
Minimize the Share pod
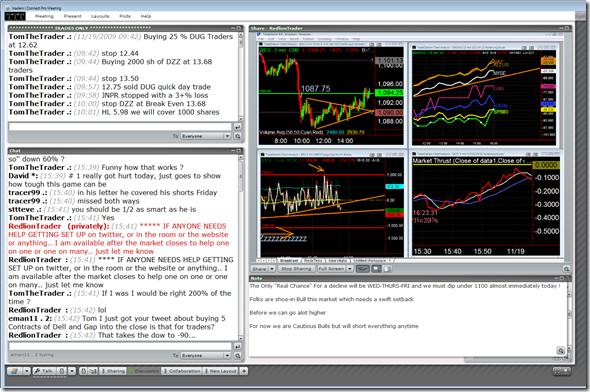(x=561, y=28)
